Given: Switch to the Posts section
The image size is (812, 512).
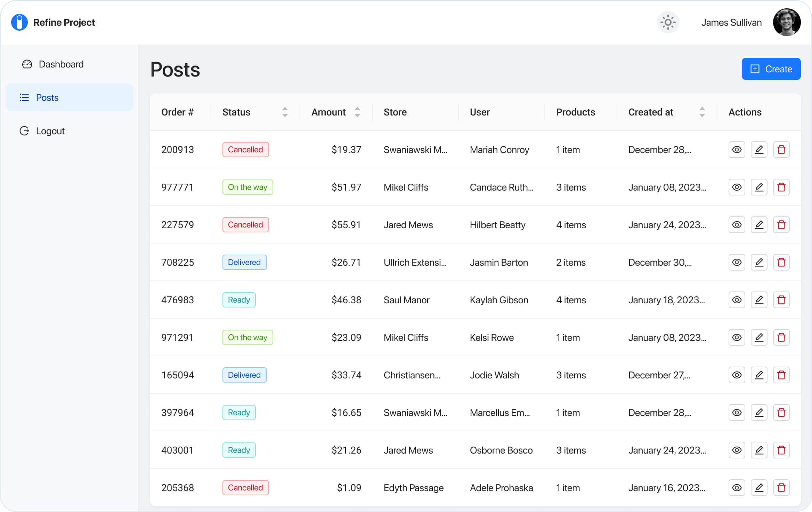Looking at the screenshot, I should pos(47,97).
